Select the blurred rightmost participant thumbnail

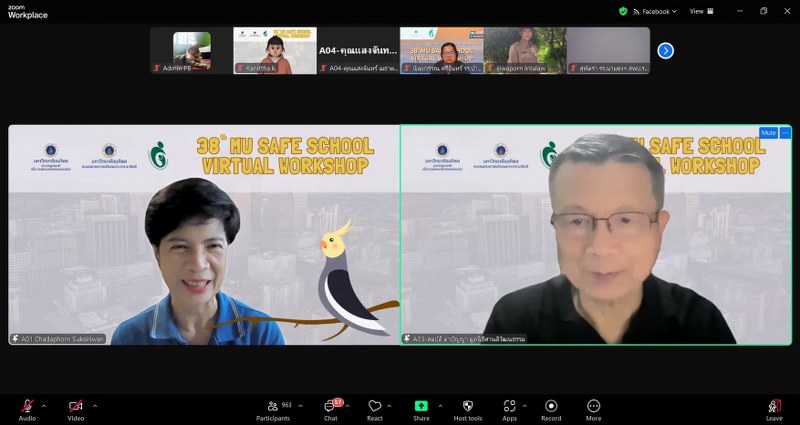(x=608, y=51)
